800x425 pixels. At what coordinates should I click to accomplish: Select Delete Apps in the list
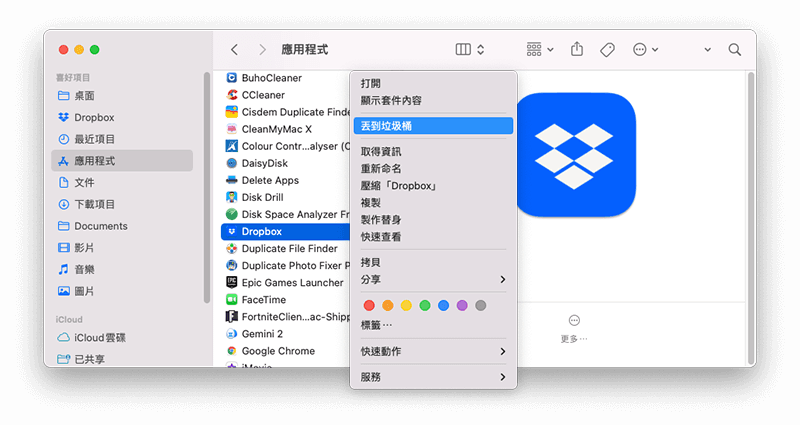286,180
